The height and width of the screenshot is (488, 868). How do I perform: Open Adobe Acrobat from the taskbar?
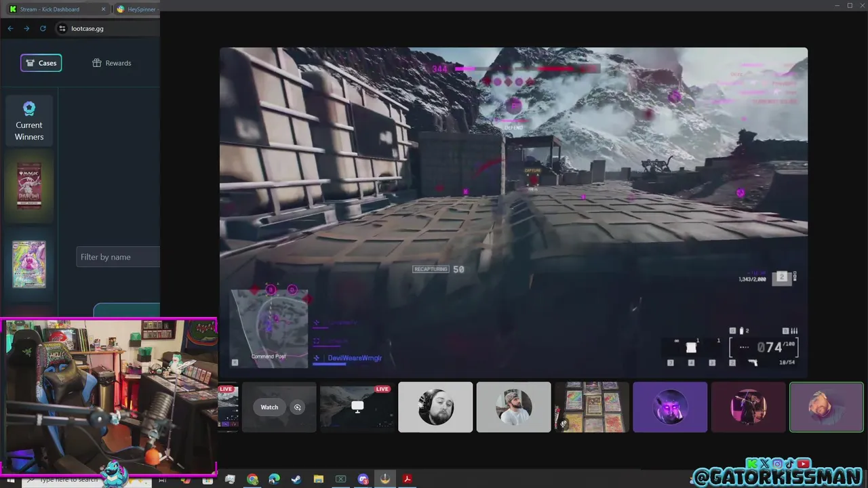pyautogui.click(x=408, y=479)
